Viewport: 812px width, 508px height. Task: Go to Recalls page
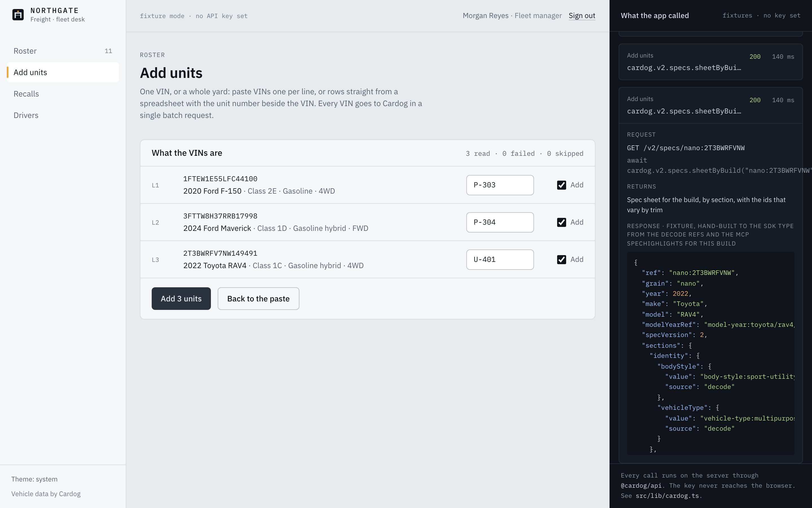63,94
